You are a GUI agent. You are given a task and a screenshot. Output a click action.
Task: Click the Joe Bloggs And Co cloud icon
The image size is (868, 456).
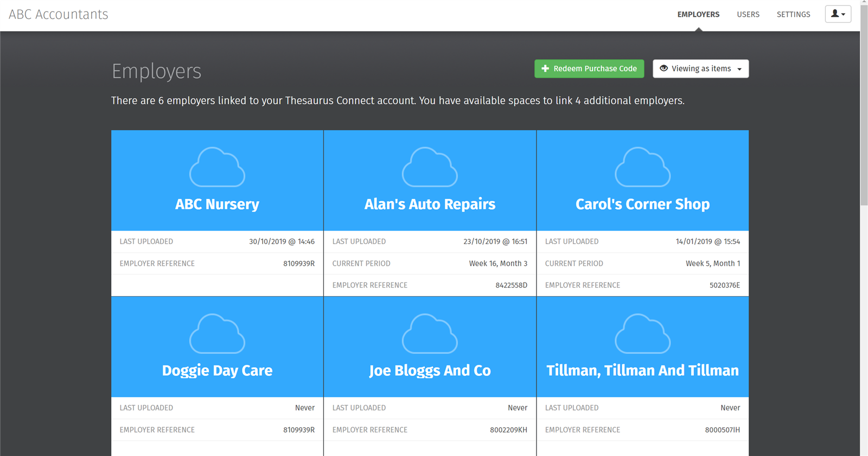430,334
